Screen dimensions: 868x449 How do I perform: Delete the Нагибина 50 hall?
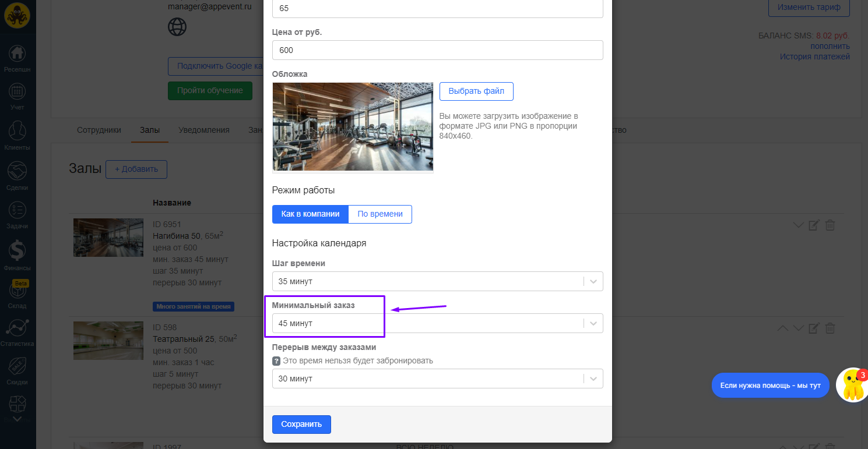tap(830, 225)
